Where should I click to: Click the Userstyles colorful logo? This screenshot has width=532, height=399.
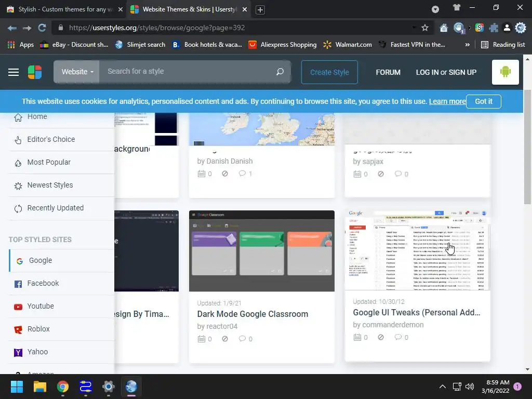click(x=35, y=72)
